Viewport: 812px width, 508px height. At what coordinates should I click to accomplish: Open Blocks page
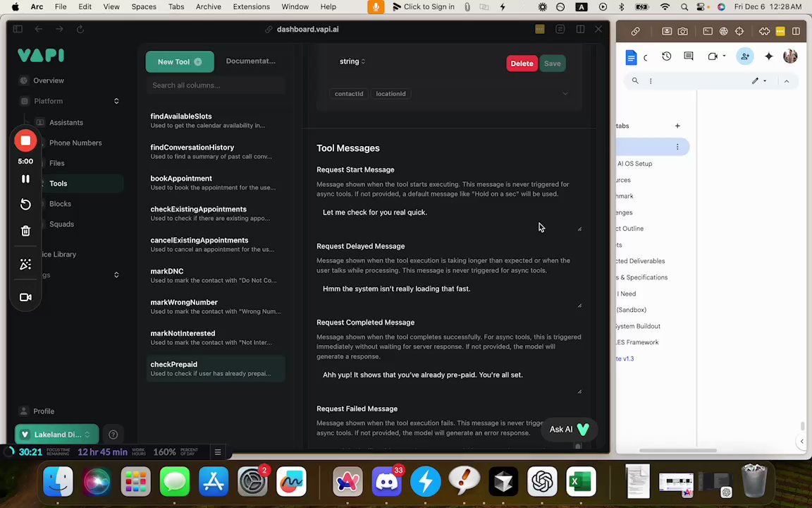point(60,204)
